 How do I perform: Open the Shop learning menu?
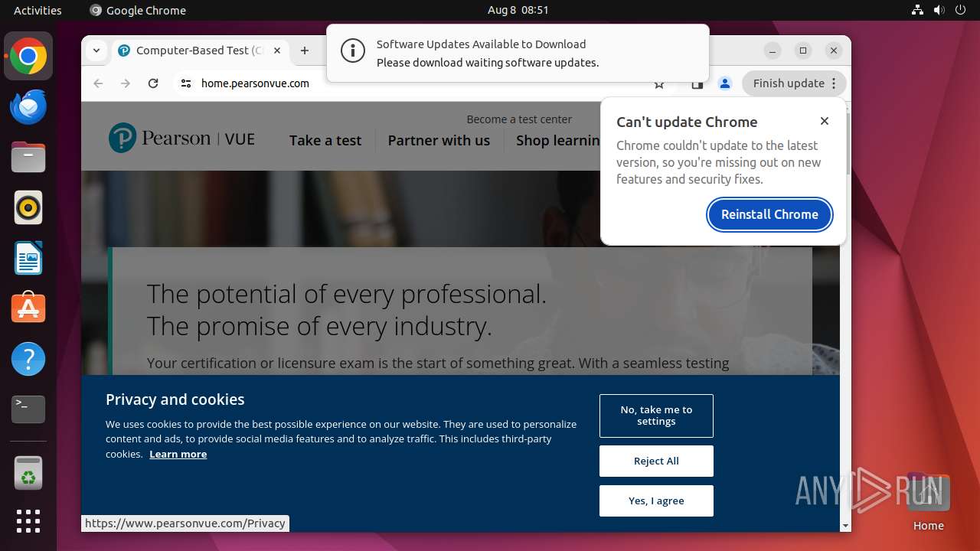coord(557,141)
